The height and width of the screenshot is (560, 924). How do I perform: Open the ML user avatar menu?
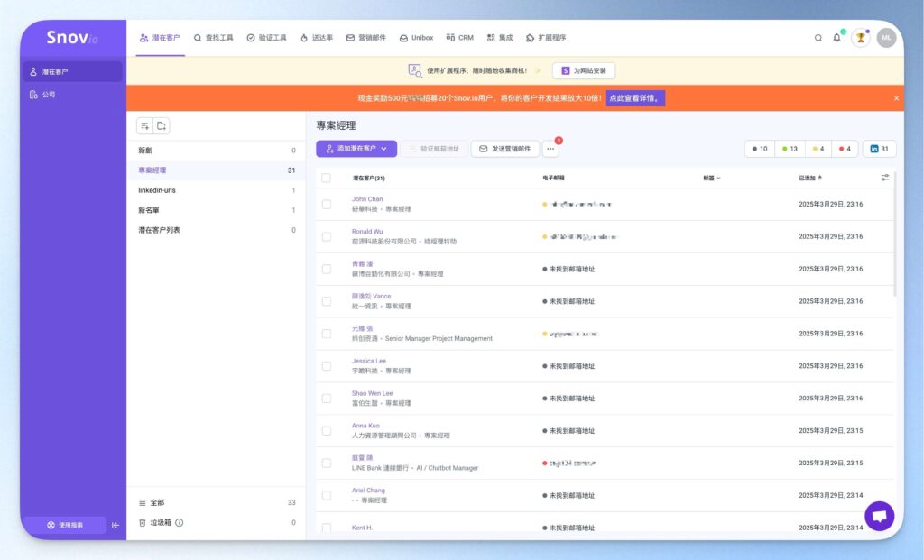coord(886,38)
